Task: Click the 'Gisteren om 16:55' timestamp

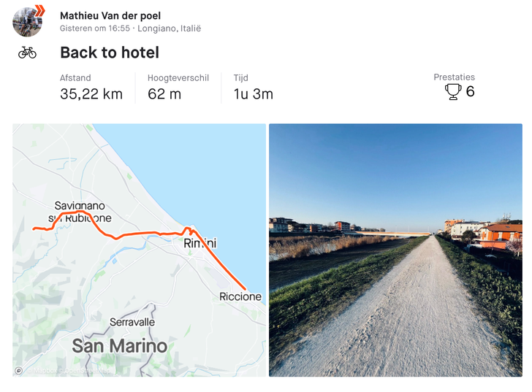Action: click(95, 28)
